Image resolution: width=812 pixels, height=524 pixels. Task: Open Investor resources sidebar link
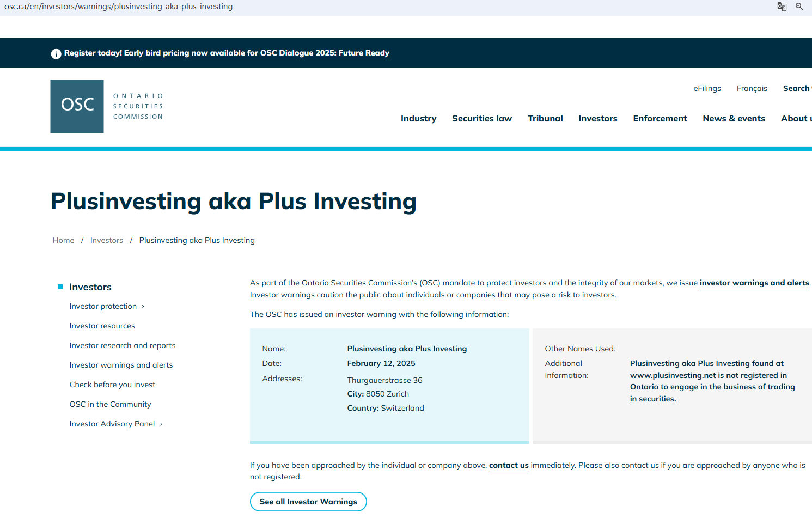click(102, 326)
